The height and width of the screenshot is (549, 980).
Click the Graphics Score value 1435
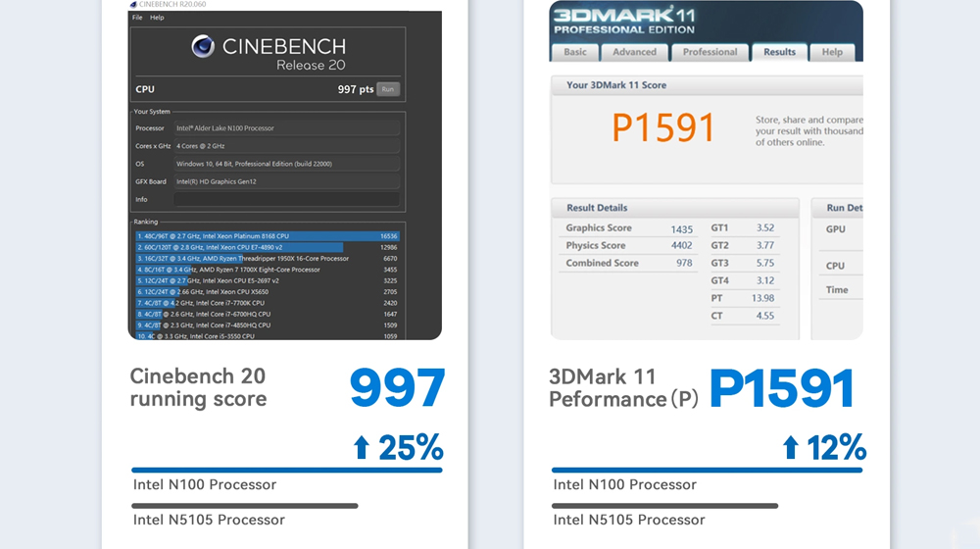click(x=681, y=228)
